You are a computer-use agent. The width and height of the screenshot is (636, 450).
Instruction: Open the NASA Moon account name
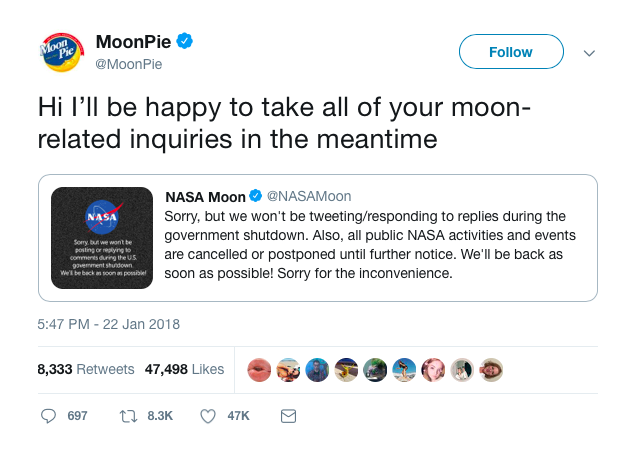(x=205, y=197)
